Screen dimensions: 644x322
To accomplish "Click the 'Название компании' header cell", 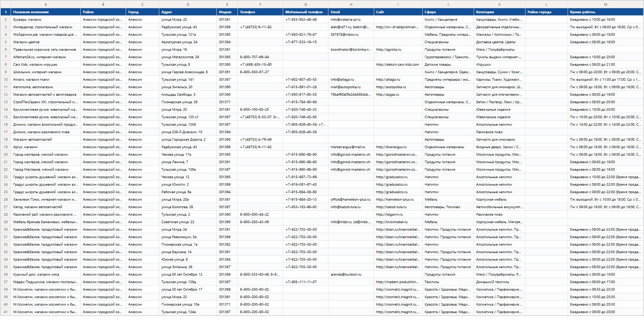I will click(46, 12).
